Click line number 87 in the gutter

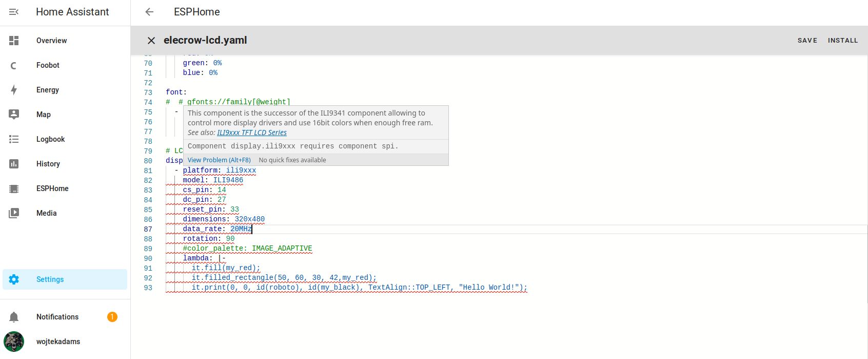click(x=148, y=229)
